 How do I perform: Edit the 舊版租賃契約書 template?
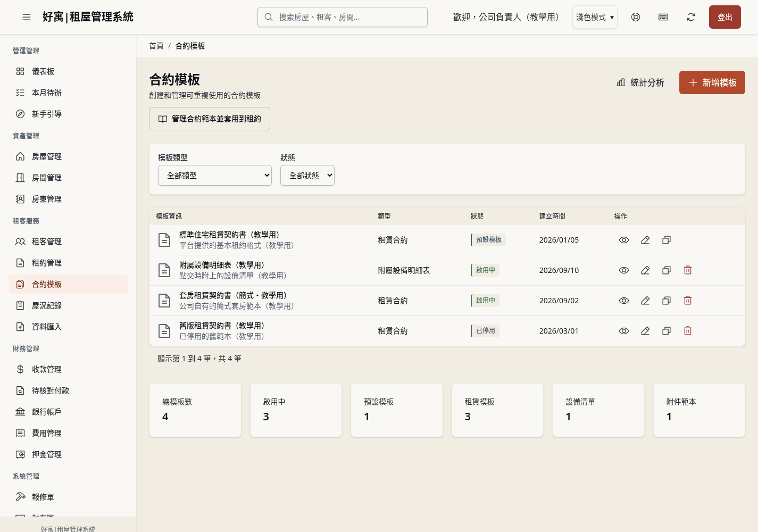645,331
